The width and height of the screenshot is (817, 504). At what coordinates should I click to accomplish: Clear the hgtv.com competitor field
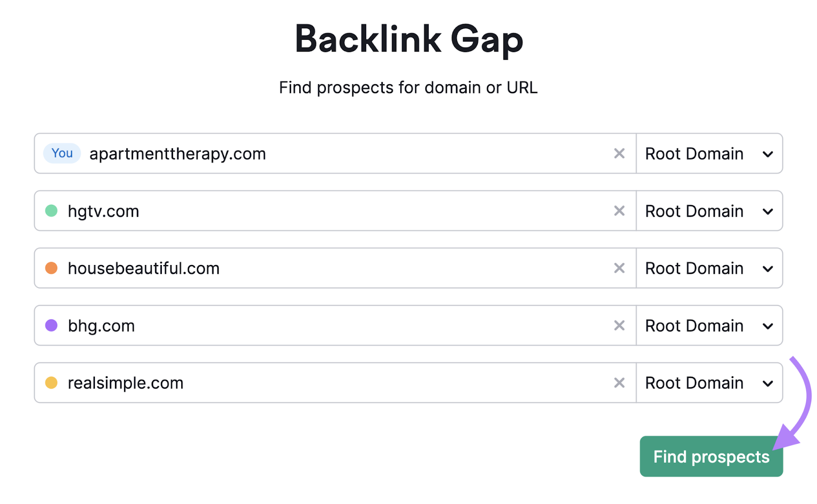[619, 210]
